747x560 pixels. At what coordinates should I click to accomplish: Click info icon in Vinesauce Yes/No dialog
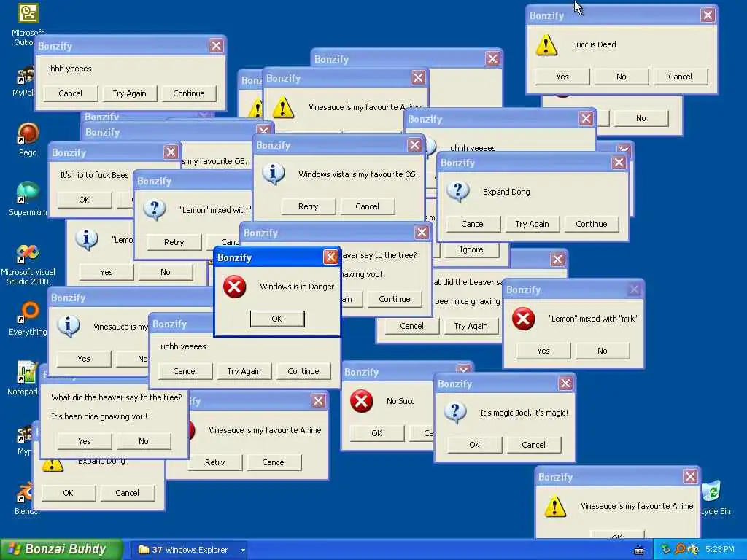68,326
